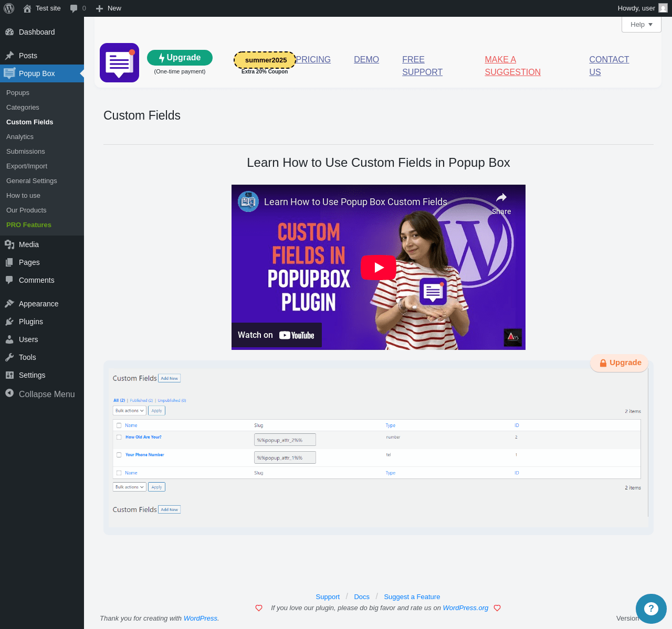This screenshot has height=629, width=672.
Task: Go to Posts in sidebar
Action: (42, 56)
